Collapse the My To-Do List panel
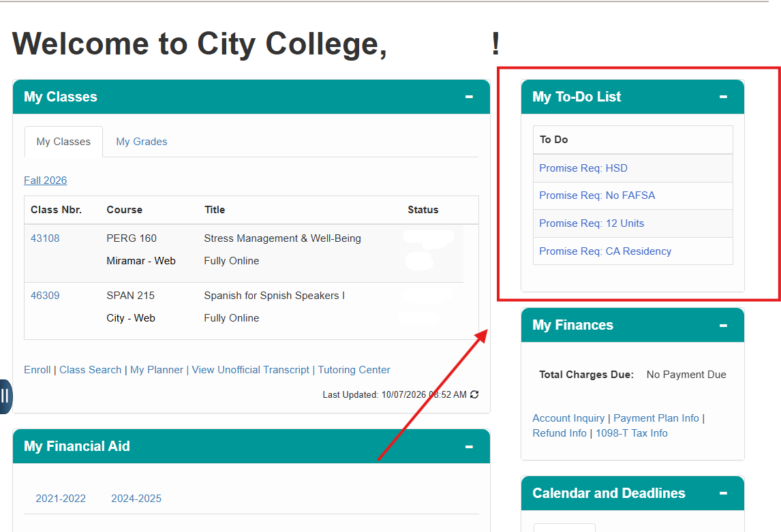The width and height of the screenshot is (781, 532). point(723,97)
